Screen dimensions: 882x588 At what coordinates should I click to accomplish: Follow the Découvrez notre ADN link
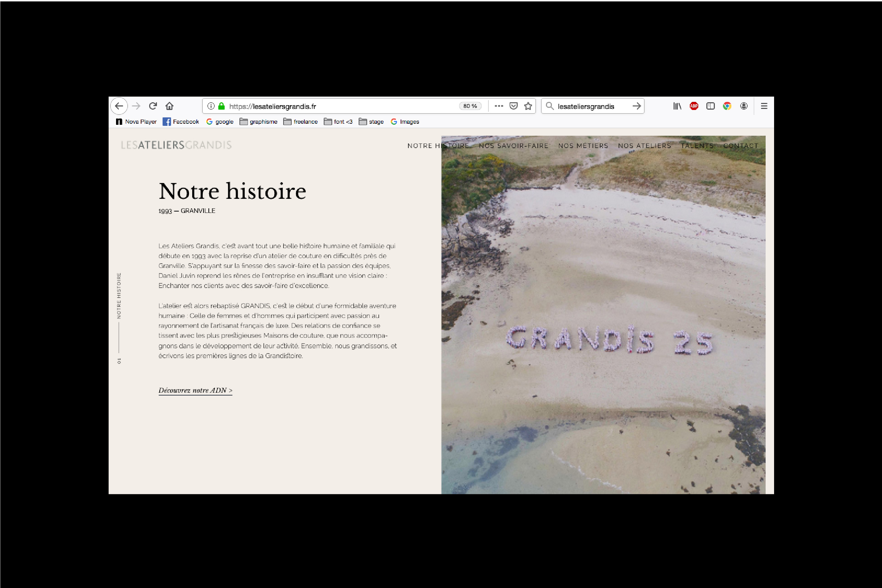click(x=195, y=390)
